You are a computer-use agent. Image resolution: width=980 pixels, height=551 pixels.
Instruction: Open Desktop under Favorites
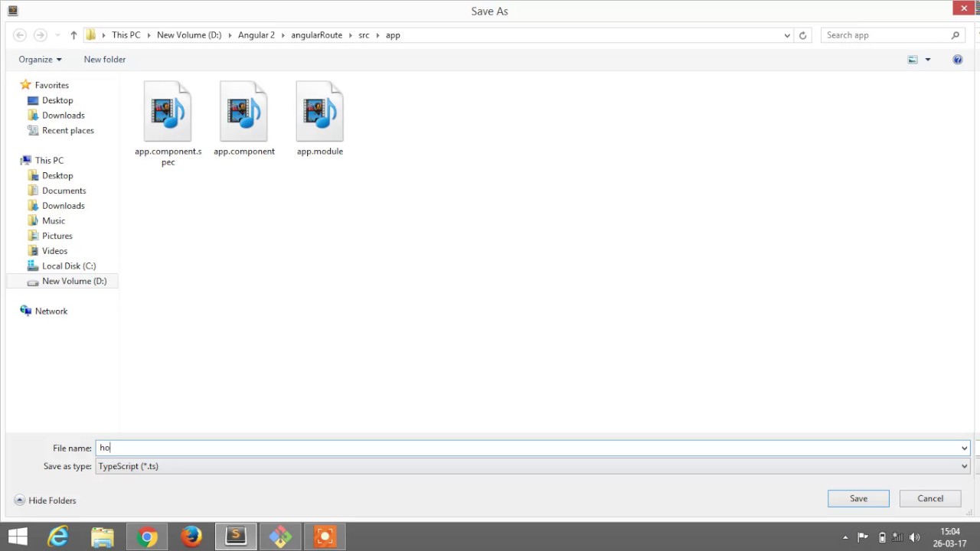pyautogui.click(x=57, y=100)
